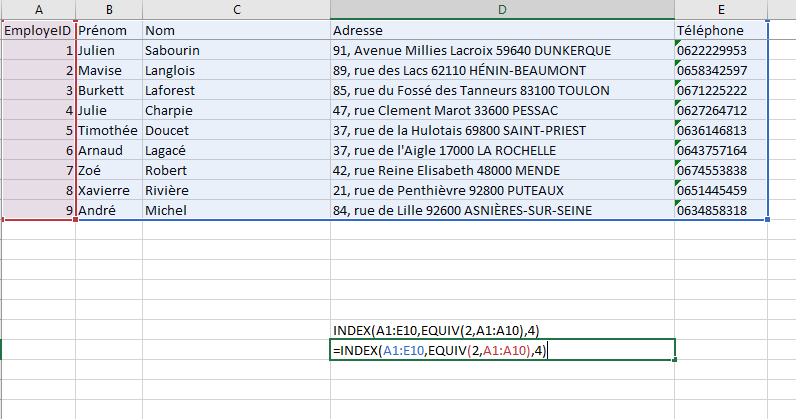Select phone number 0671225222
The width and height of the screenshot is (796, 419).
pyautogui.click(x=721, y=90)
